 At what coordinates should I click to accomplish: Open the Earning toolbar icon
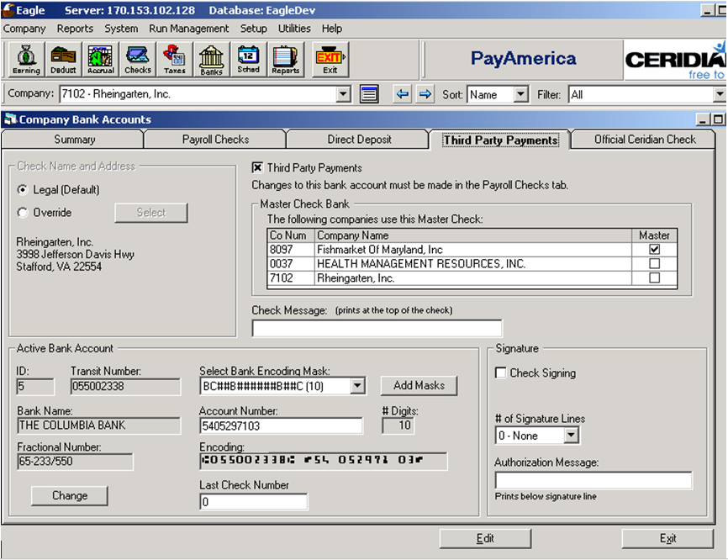pos(26,60)
